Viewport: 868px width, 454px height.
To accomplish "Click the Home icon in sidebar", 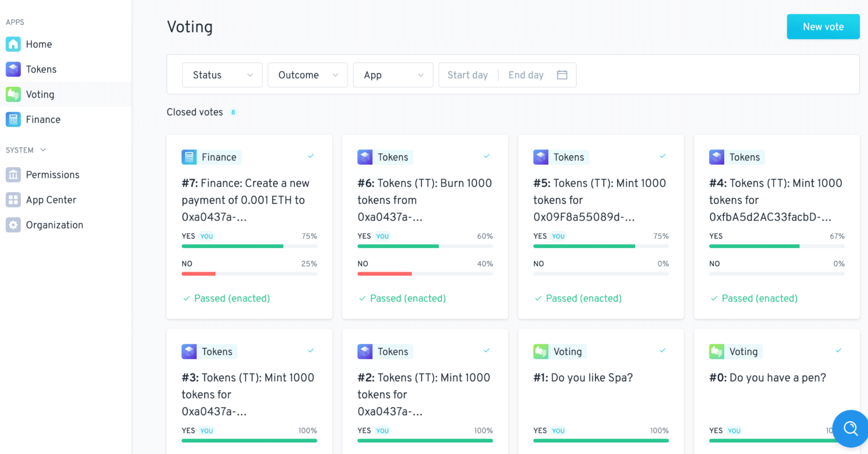I will pyautogui.click(x=13, y=44).
